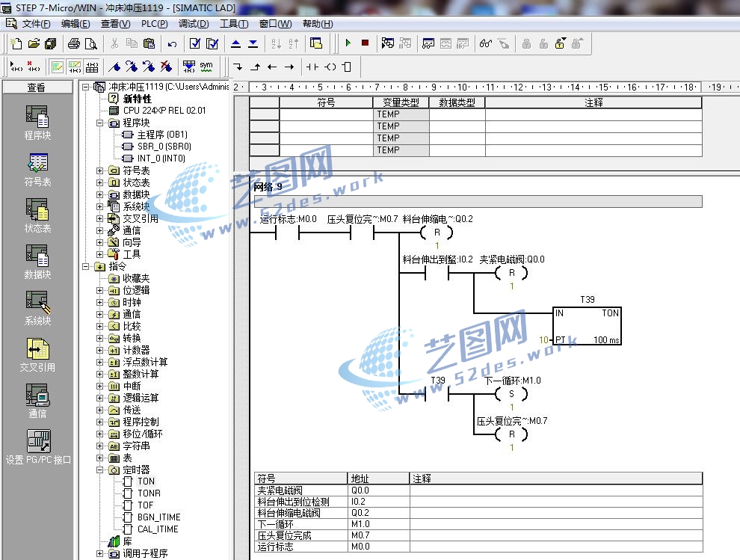
Task: Expand the 计数器 instruction folder
Action: [x=99, y=350]
